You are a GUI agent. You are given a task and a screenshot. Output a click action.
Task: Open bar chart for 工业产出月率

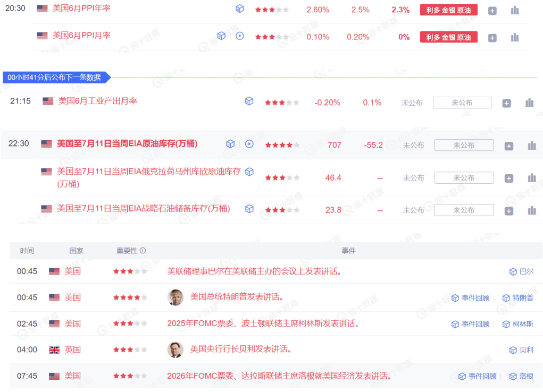click(x=530, y=103)
